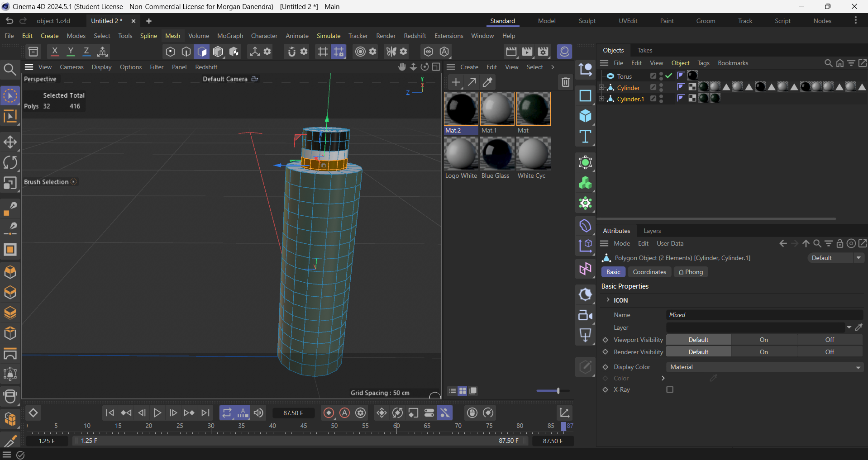Viewport: 868px width, 460px height.
Task: Select the Move tool in left toolbar
Action: 10,142
